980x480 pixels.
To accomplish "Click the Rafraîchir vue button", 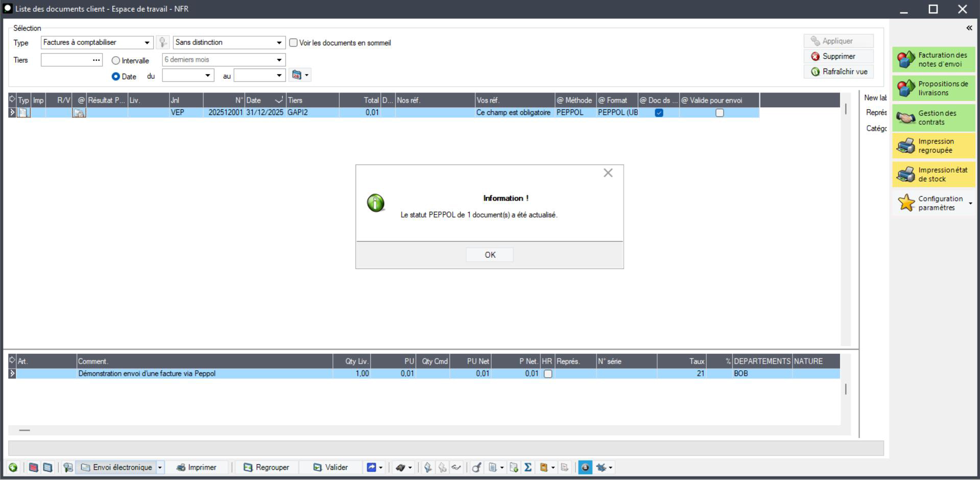I will 839,72.
